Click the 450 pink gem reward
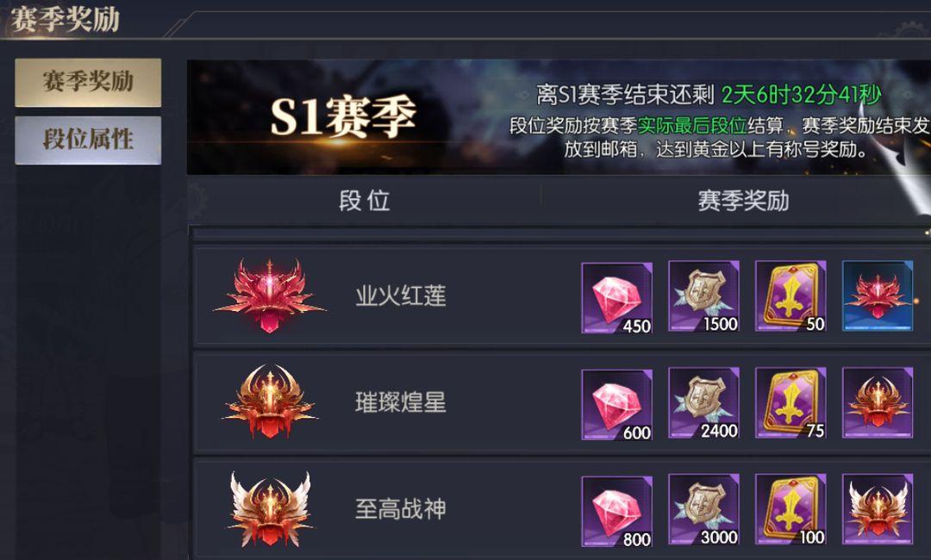The height and width of the screenshot is (560, 931). click(x=617, y=298)
